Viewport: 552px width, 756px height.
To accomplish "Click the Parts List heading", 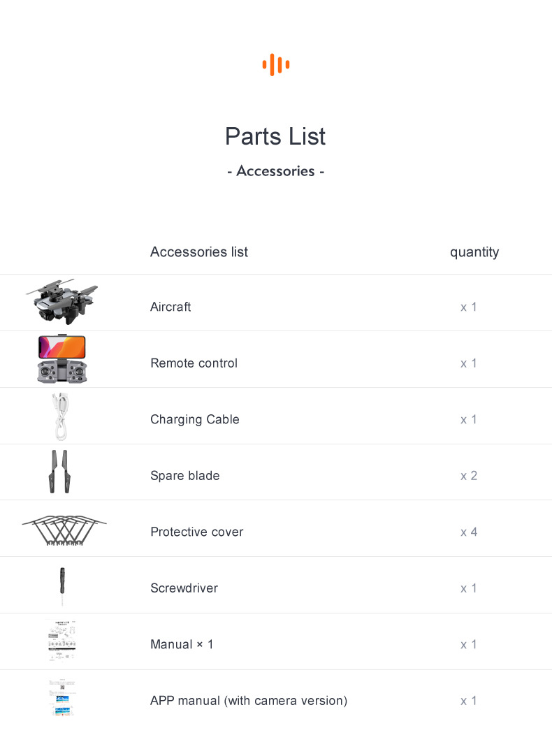I will point(275,136).
